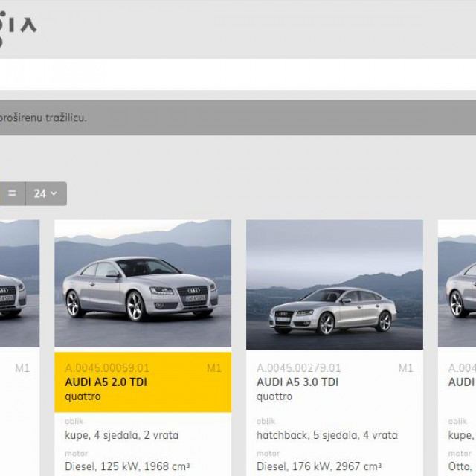Click M1 category on AUDI A5 2.0 TDI card
The width and height of the screenshot is (476, 476).
coord(214,368)
